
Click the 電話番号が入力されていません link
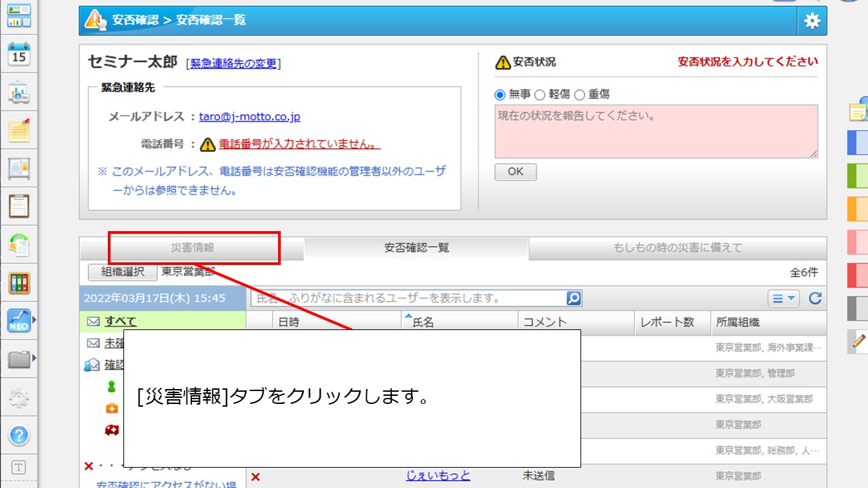299,144
